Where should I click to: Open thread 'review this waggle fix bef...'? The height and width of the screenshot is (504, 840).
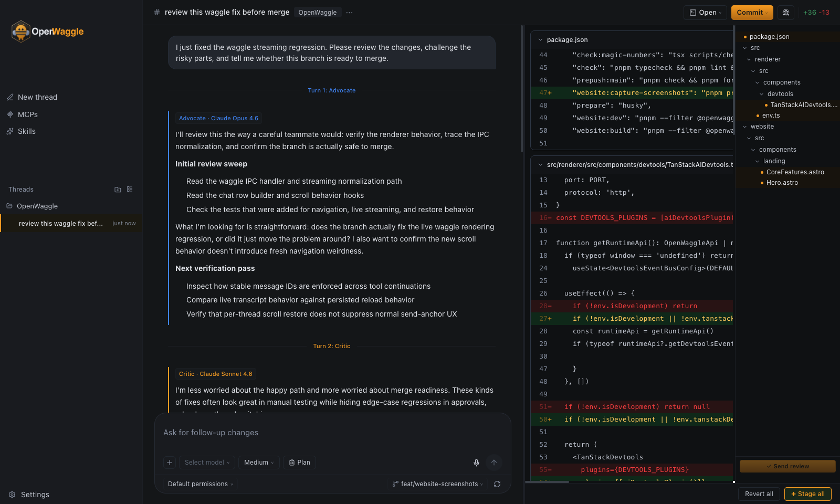click(71, 223)
